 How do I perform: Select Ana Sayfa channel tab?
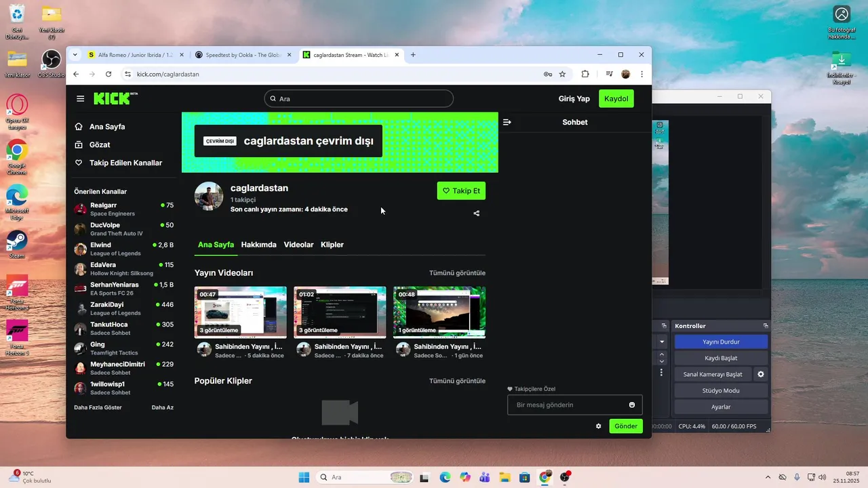point(216,245)
